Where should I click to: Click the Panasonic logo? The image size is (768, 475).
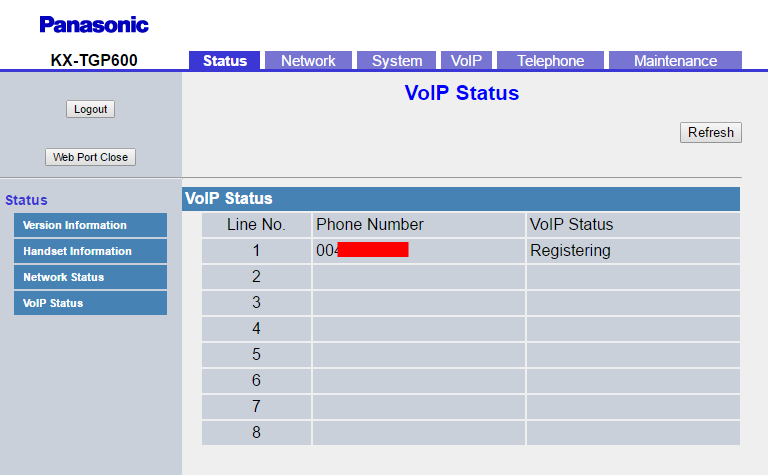pyautogui.click(x=94, y=25)
